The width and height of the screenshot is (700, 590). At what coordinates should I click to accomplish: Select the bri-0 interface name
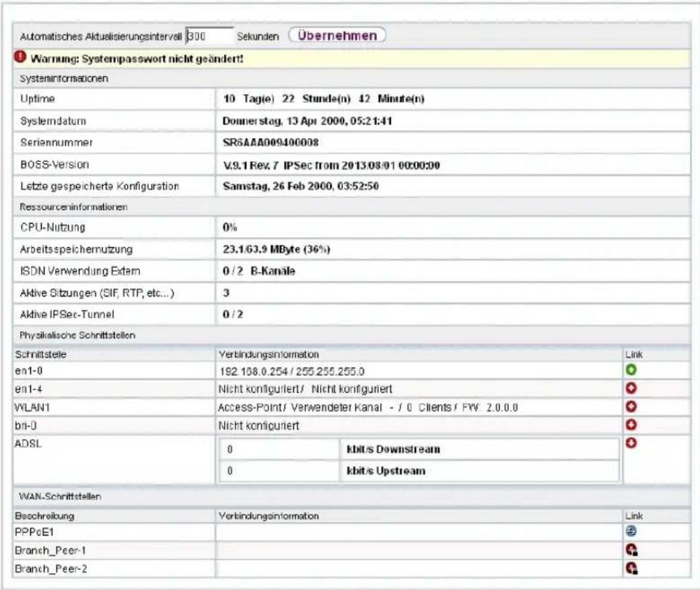tap(26, 426)
